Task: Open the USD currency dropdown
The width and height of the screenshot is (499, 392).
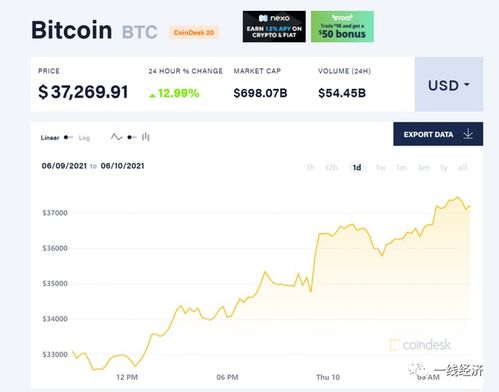Action: tap(449, 84)
